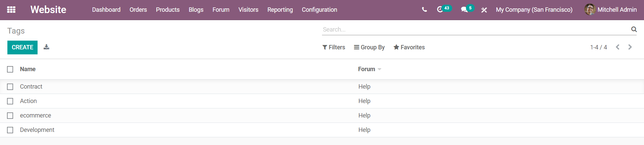Screen dimensions: 644x145
Task: Open the Products menu
Action: pyautogui.click(x=168, y=10)
